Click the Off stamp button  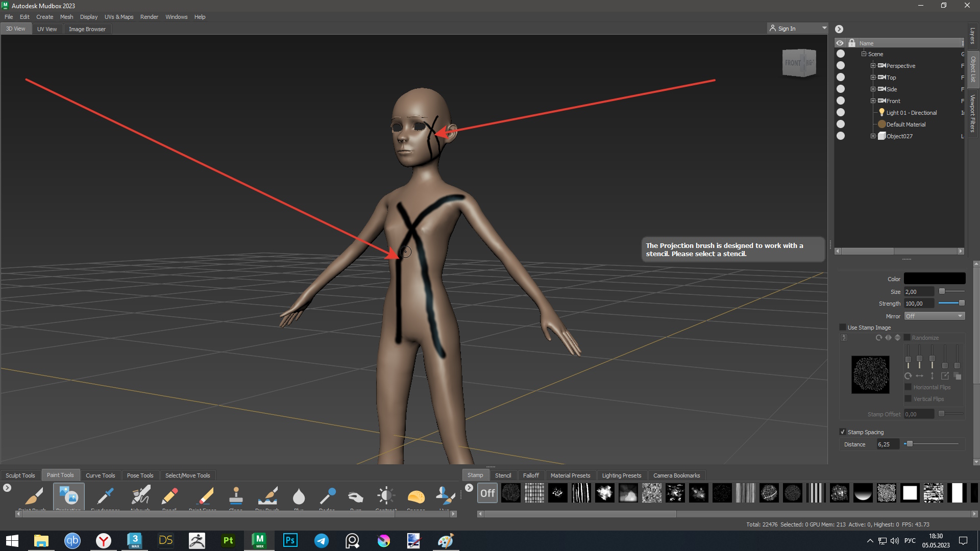[x=487, y=493]
